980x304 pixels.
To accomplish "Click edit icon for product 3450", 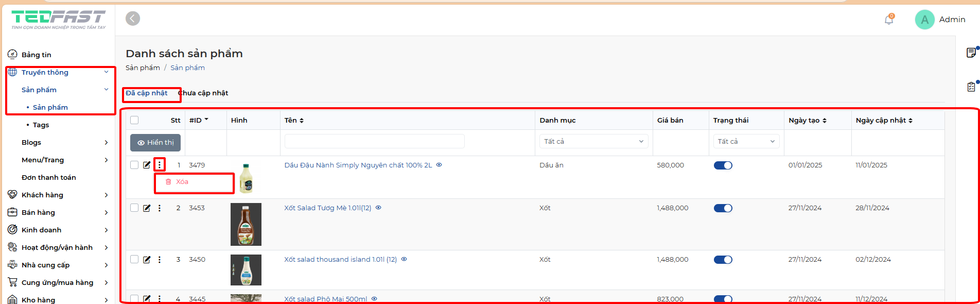I will tap(147, 260).
